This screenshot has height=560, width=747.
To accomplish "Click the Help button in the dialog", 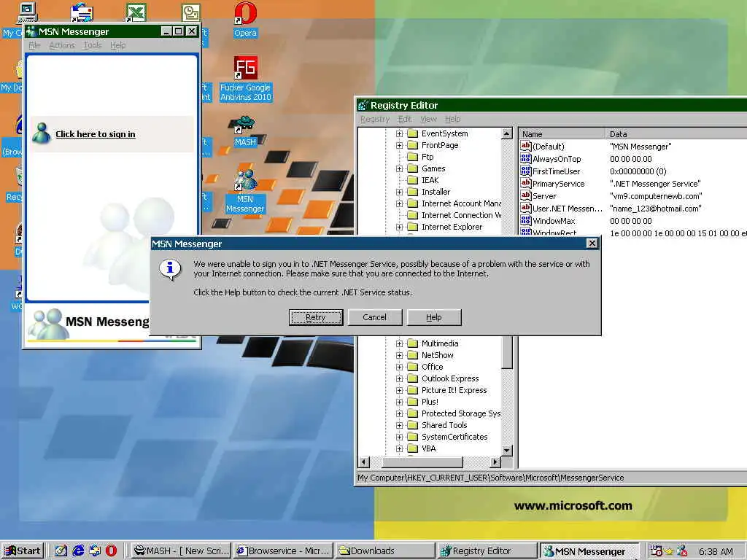I will 433,317.
